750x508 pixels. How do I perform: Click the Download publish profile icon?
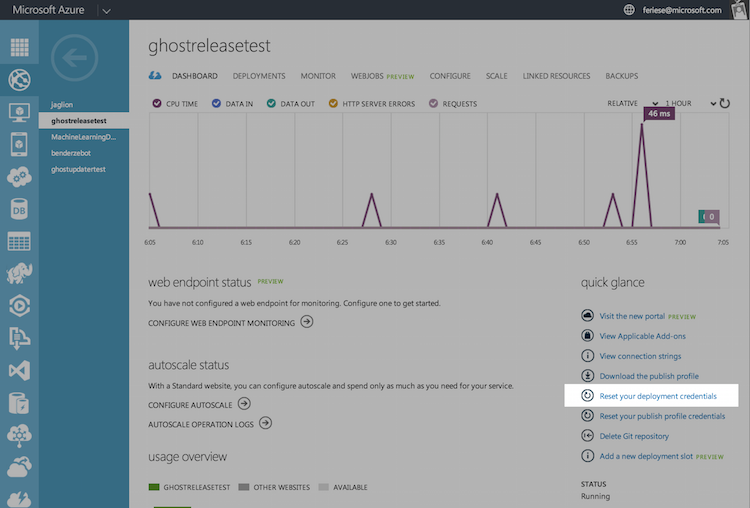pyautogui.click(x=587, y=376)
